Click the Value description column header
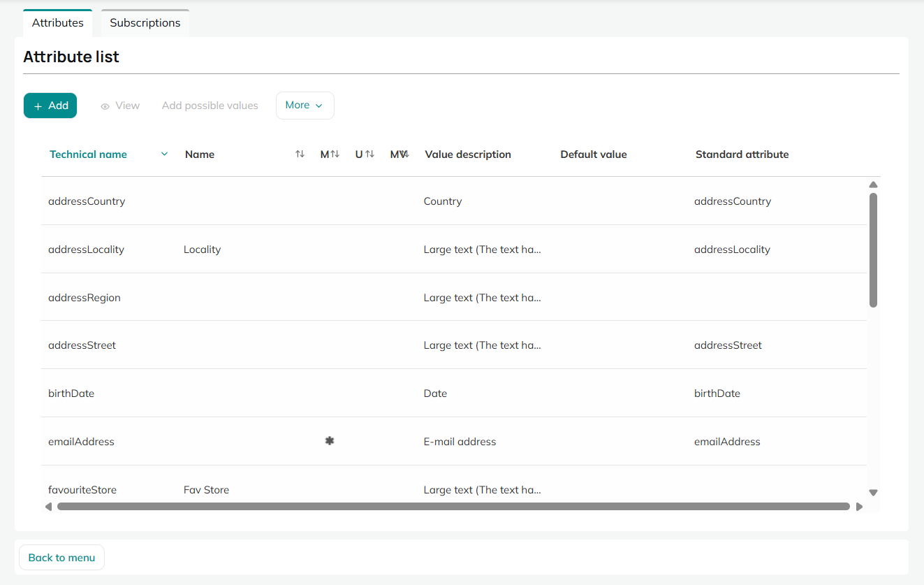This screenshot has height=585, width=924. click(x=468, y=154)
